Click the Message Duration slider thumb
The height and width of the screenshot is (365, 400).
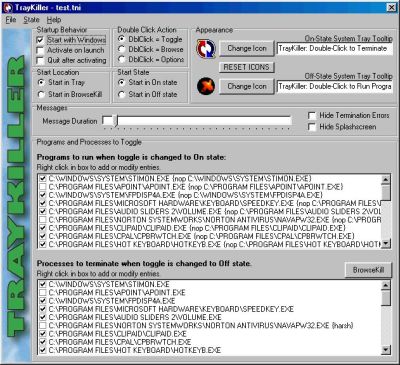click(x=115, y=121)
